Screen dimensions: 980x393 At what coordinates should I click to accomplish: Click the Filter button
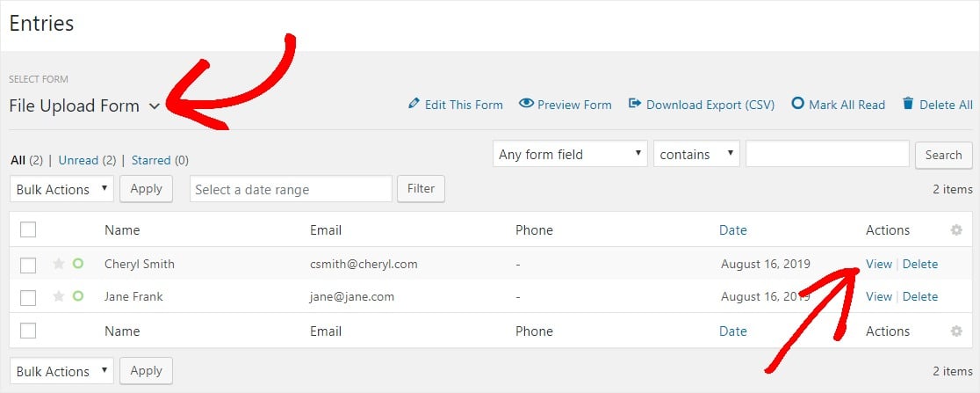point(421,188)
